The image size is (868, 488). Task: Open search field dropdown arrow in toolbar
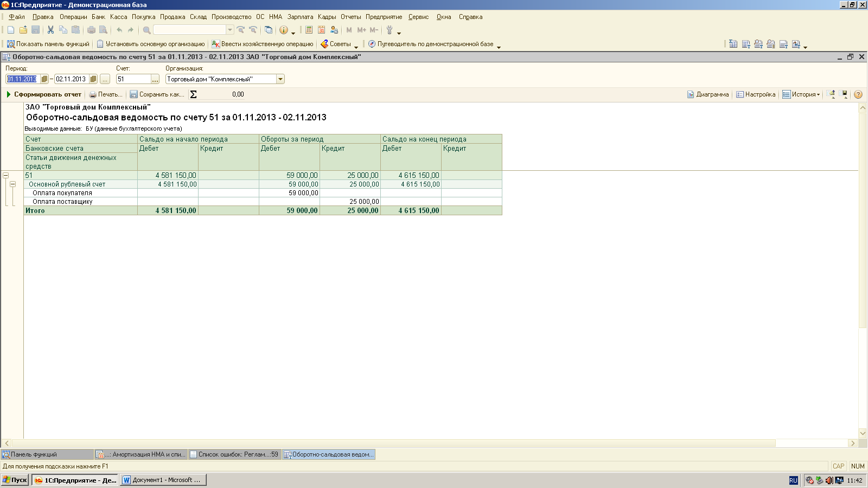tap(230, 30)
